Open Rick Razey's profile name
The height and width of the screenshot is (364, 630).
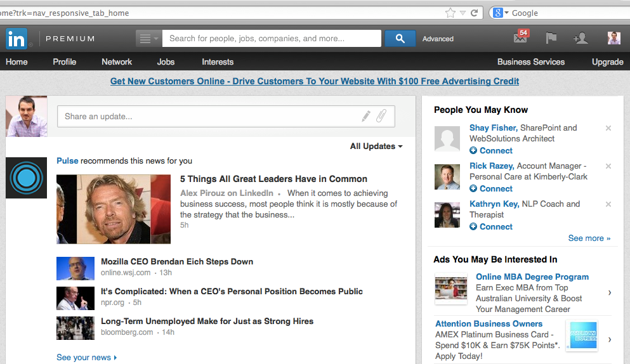point(492,166)
